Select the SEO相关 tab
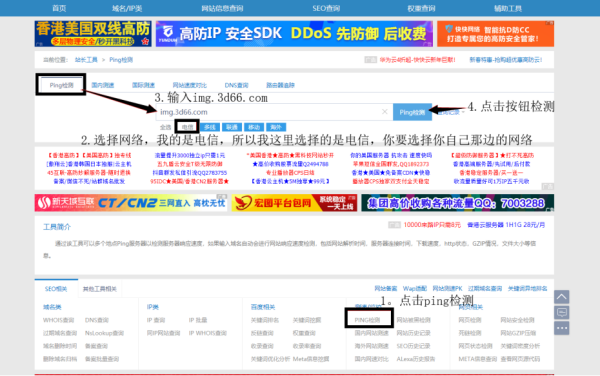600x376 pixels. coord(56,289)
